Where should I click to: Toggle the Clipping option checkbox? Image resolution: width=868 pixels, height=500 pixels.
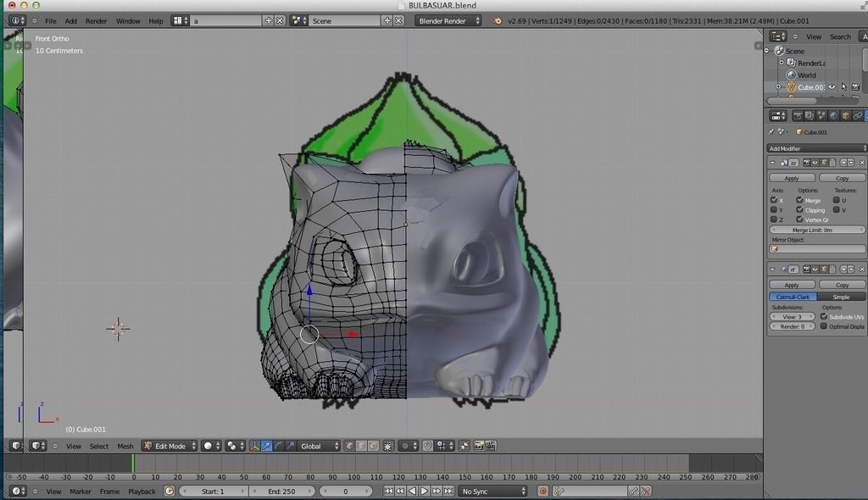click(x=799, y=210)
